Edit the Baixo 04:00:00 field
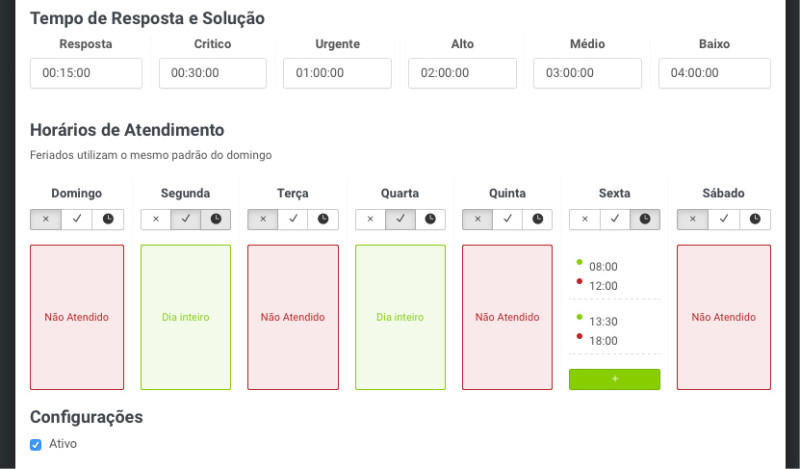This screenshot has height=469, width=800. click(714, 73)
